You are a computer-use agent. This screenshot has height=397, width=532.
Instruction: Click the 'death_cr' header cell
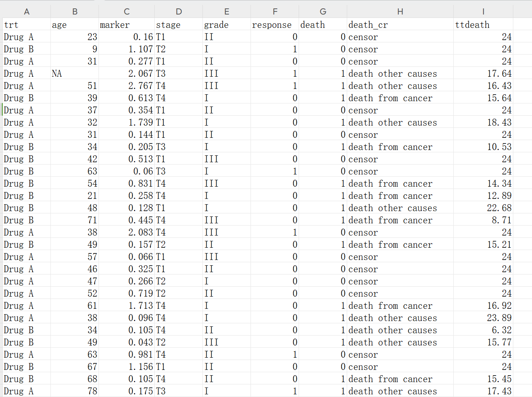coord(400,24)
